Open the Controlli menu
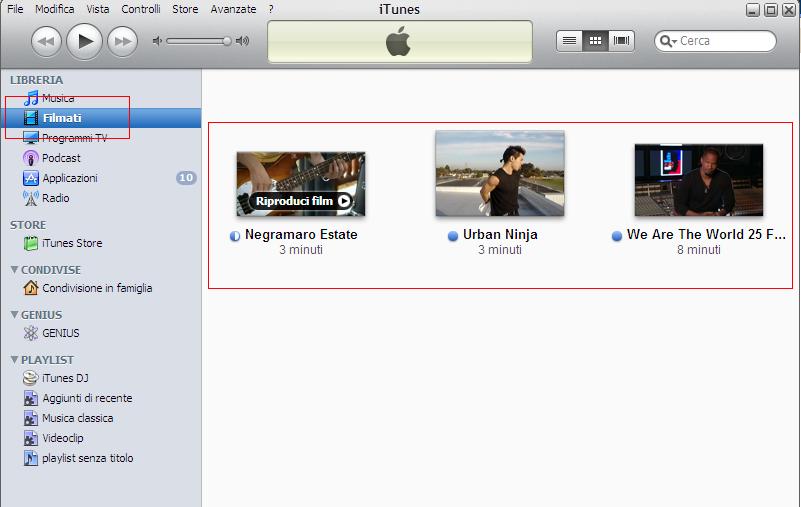This screenshot has height=507, width=801. tap(141, 9)
